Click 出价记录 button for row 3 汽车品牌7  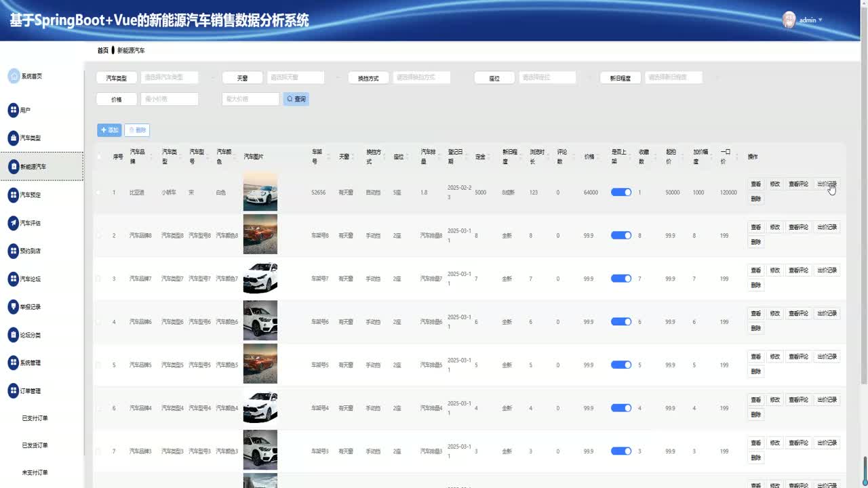[827, 270]
